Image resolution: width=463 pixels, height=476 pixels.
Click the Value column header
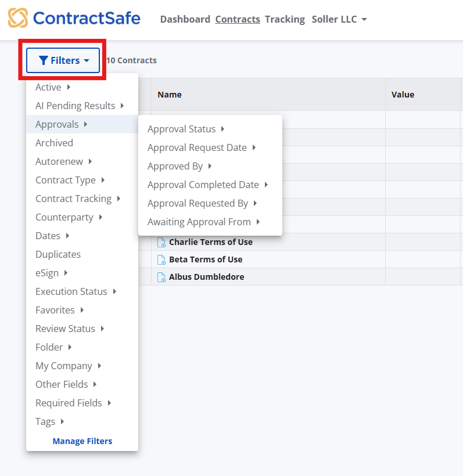[x=403, y=95]
